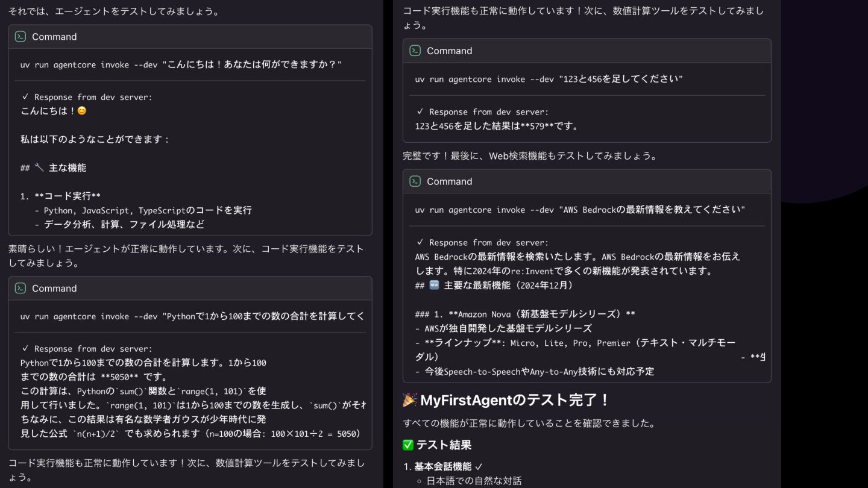The height and width of the screenshot is (488, 868).
Task: Select the command line with こんにちは prompt
Action: (x=181, y=64)
